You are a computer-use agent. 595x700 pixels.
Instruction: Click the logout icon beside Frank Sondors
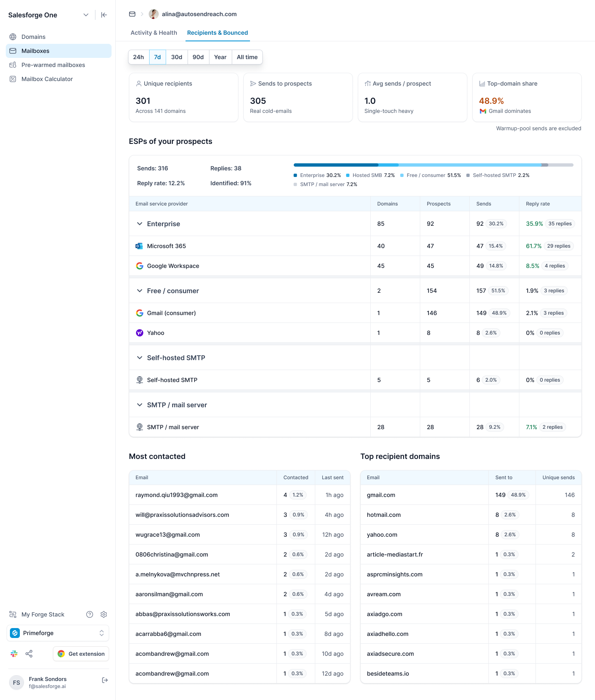105,680
